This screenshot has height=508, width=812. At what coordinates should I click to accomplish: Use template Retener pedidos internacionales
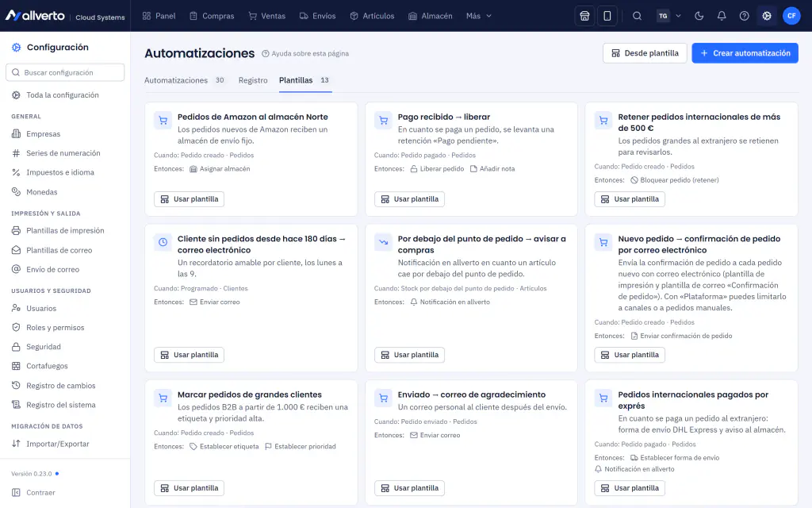coord(630,199)
